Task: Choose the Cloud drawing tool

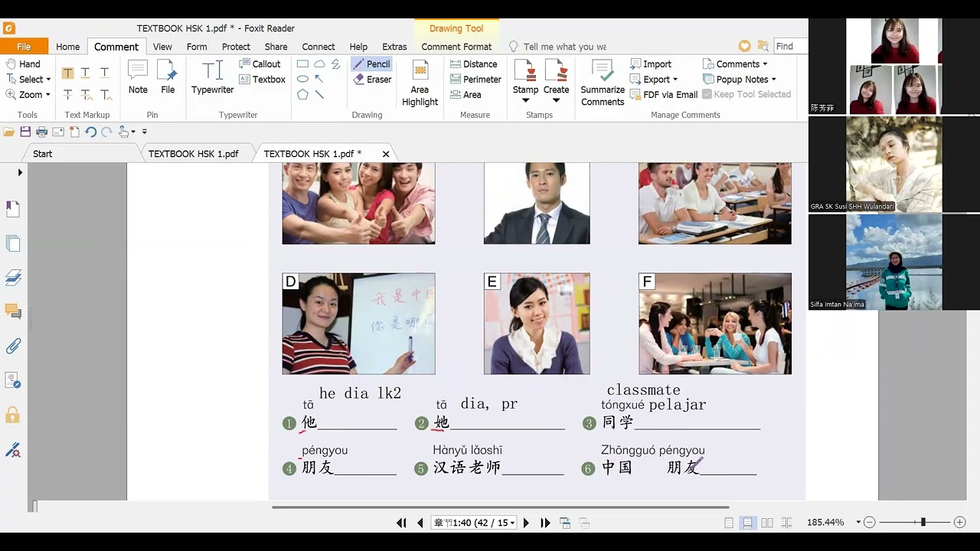Action: (319, 64)
